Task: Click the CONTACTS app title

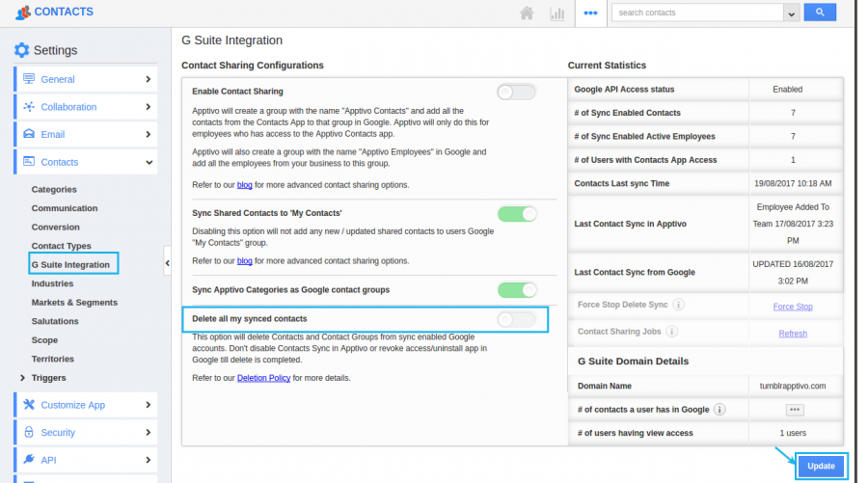Action: coord(64,12)
